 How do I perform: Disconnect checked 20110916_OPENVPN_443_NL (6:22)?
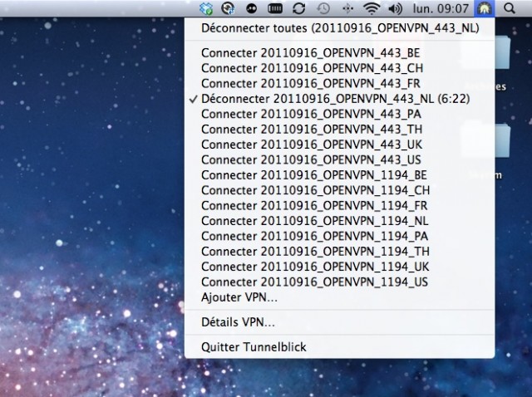pyautogui.click(x=340, y=99)
